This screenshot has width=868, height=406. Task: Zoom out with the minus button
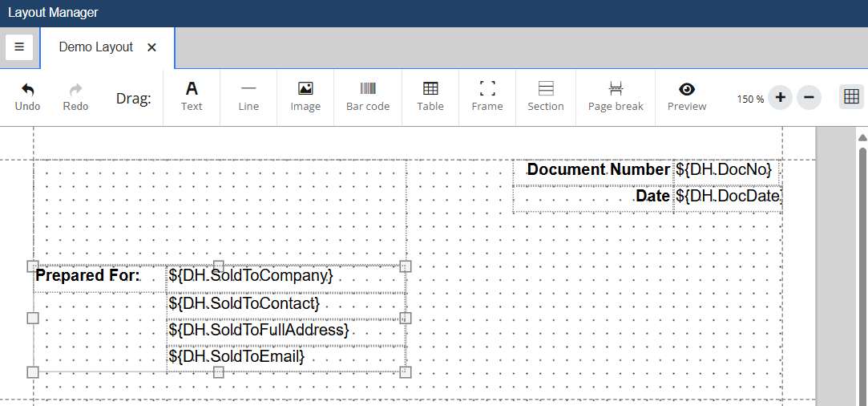(x=809, y=98)
